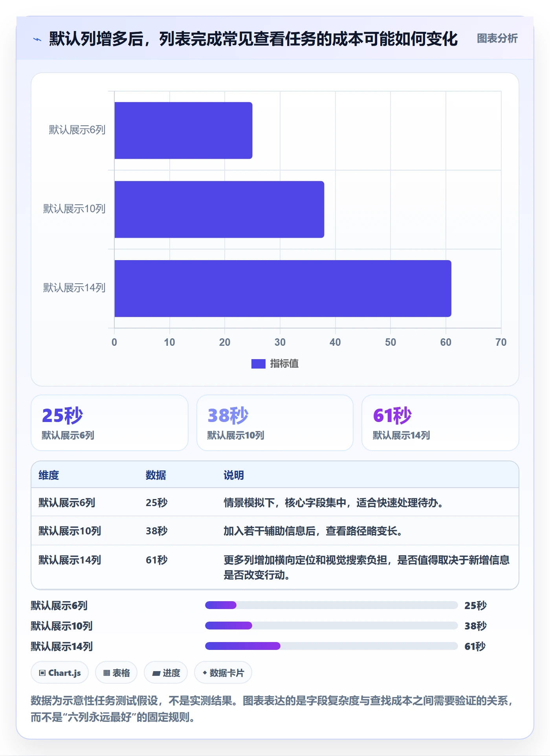
Task: Select the 38秒 data card
Action: (x=275, y=423)
